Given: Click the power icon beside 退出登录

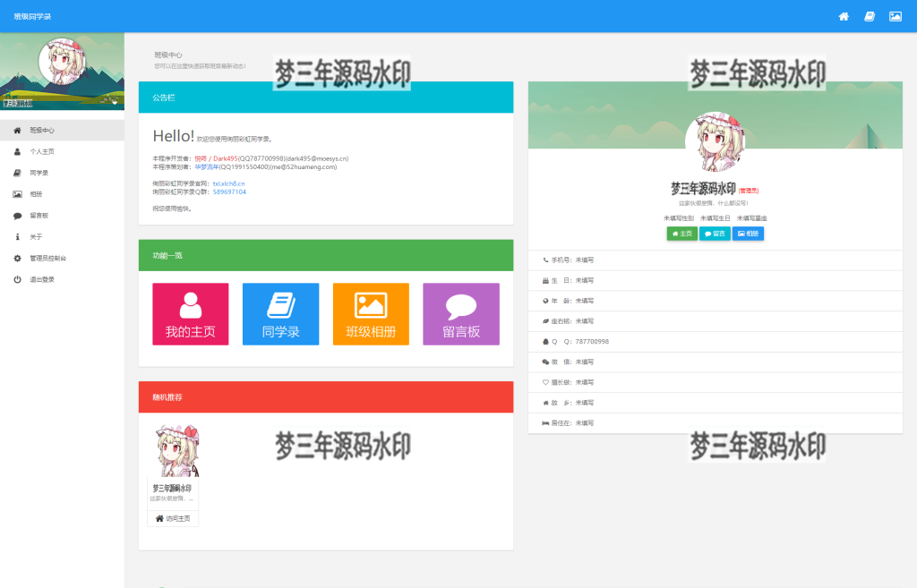Looking at the screenshot, I should (x=17, y=279).
